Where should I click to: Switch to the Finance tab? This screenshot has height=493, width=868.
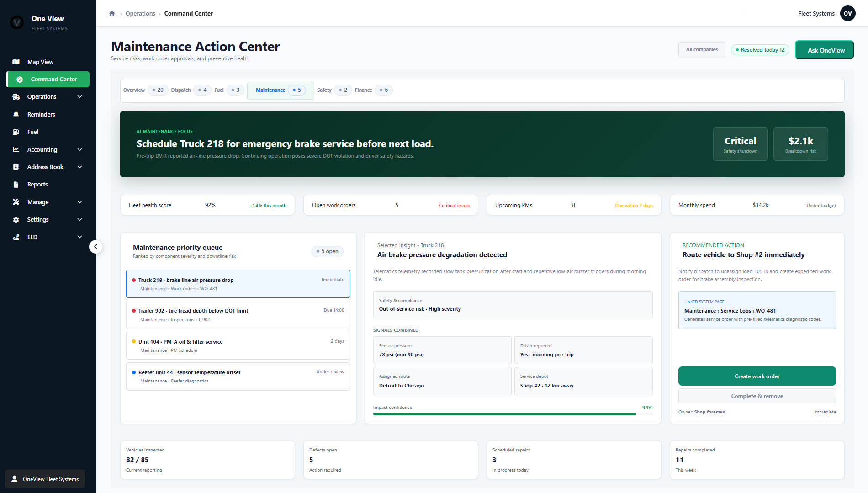(373, 90)
